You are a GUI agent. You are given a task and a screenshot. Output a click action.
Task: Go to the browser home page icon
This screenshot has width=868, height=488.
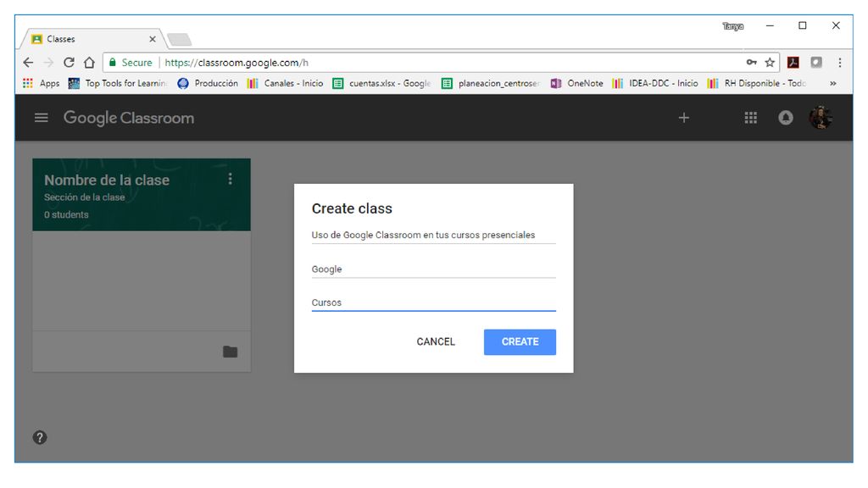[89, 63]
